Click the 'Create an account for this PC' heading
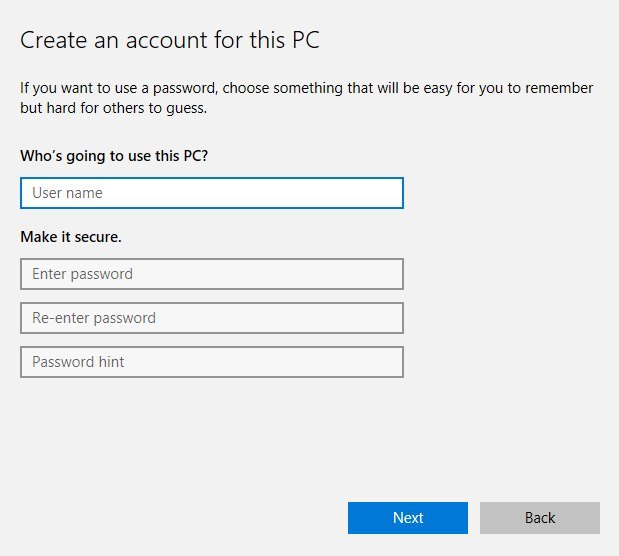The width and height of the screenshot is (619, 556). coord(170,40)
